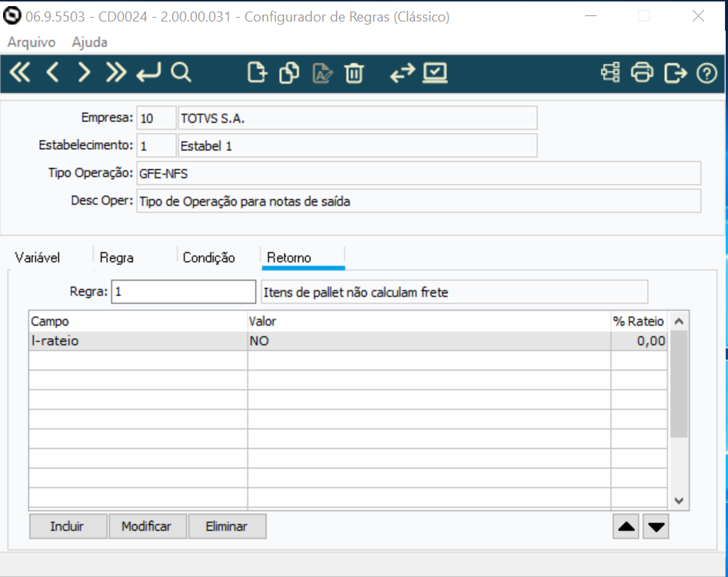This screenshot has height=577, width=728.
Task: Open the Ajuda menu
Action: (x=90, y=42)
